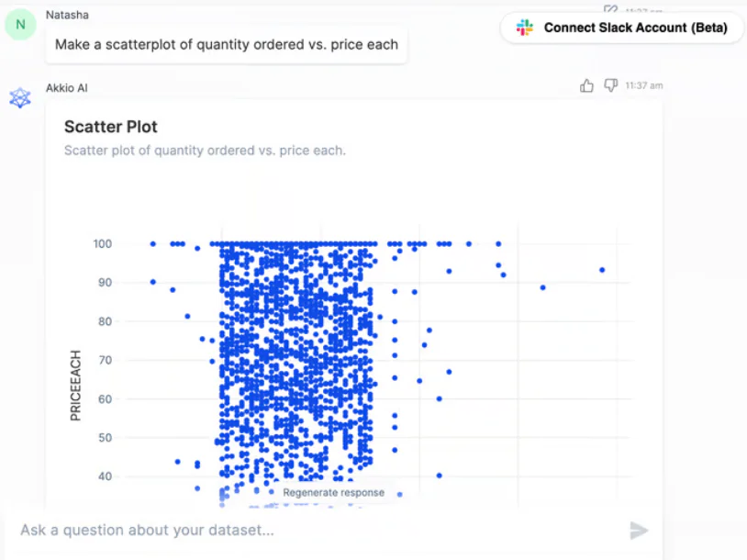Click the Akkio AI logo icon
This screenshot has width=747, height=560.
point(20,97)
